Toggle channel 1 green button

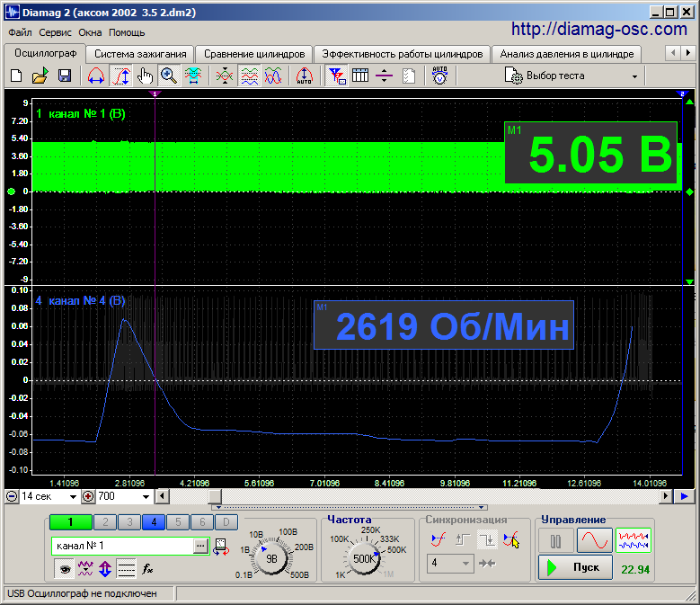[70, 522]
